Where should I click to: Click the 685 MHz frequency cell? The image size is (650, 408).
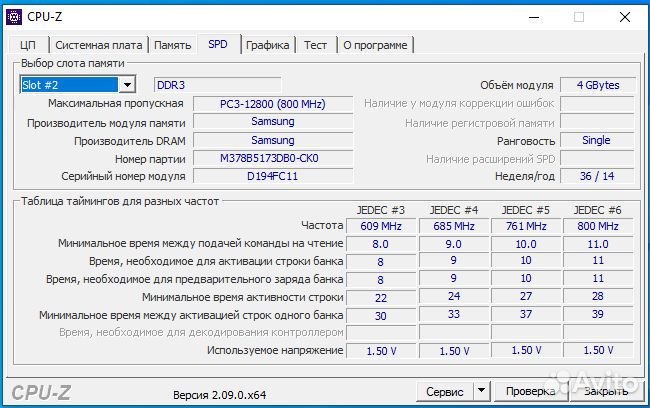tap(454, 226)
